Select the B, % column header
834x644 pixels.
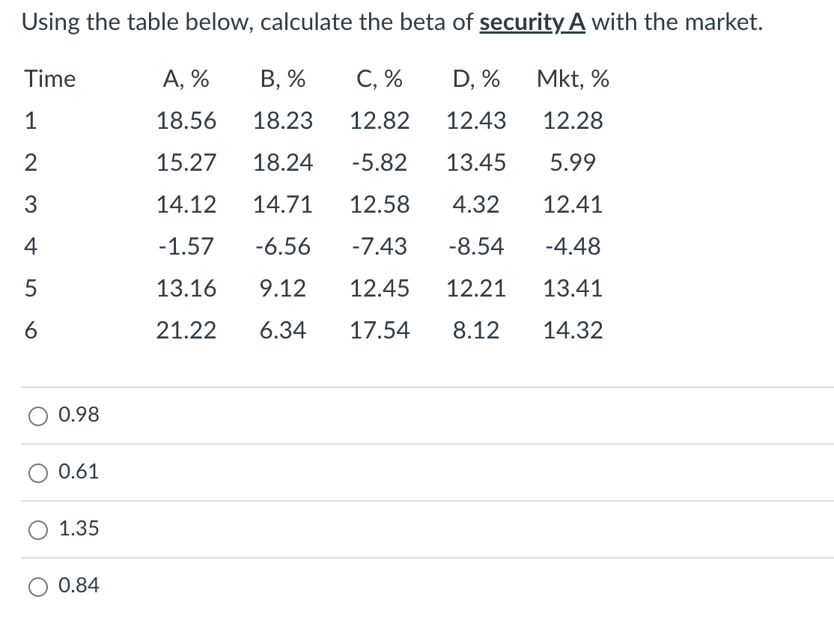click(281, 79)
